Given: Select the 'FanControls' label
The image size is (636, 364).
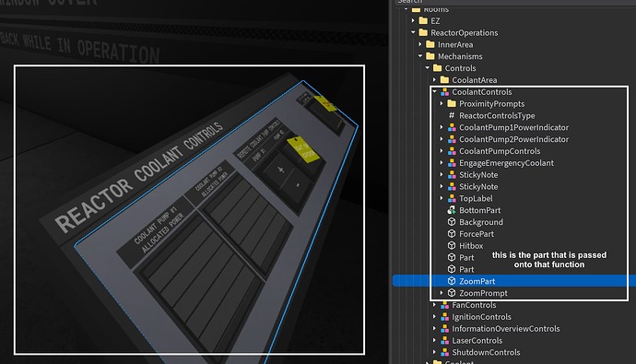Looking at the screenshot, I should point(474,305).
